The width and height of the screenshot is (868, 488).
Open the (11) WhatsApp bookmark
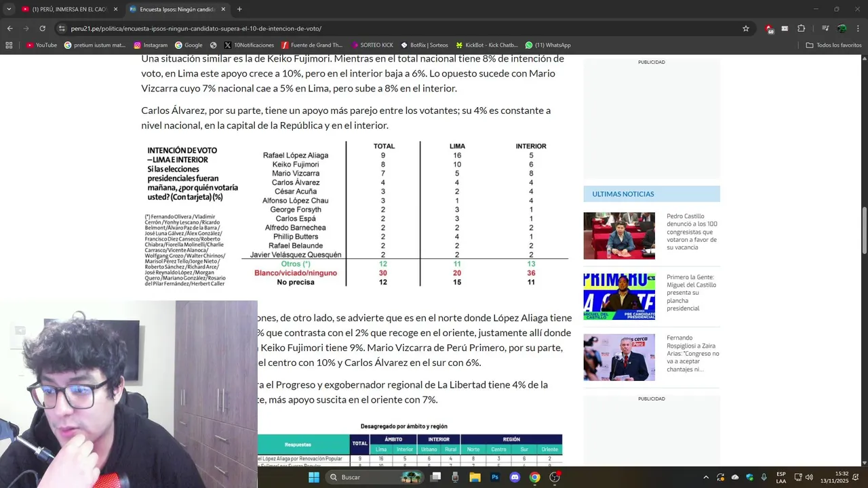(x=548, y=45)
